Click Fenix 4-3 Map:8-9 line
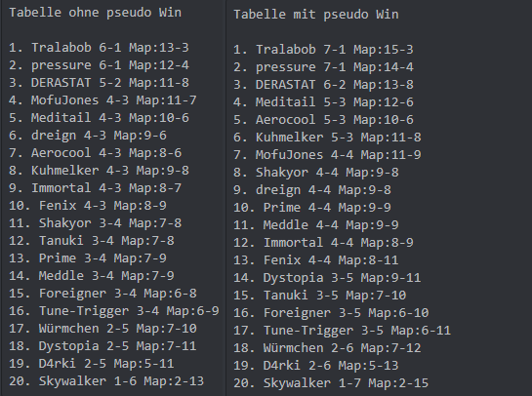This screenshot has width=532, height=396. coord(88,206)
